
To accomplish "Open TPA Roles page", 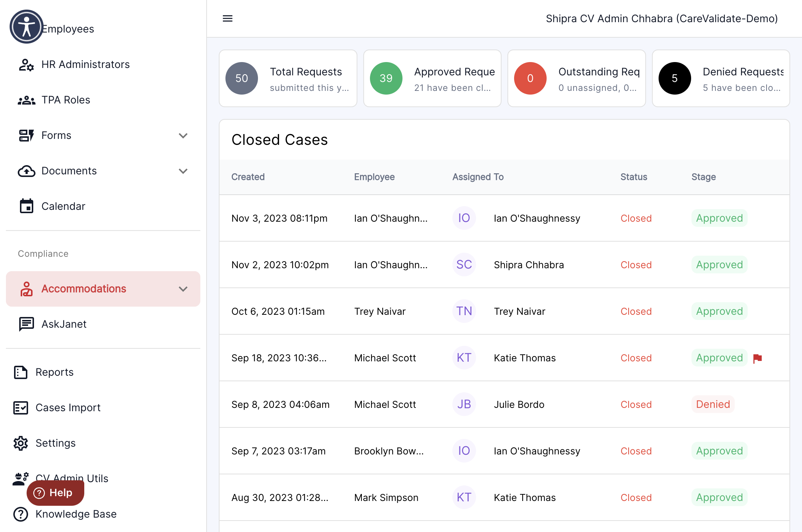I will (103, 100).
